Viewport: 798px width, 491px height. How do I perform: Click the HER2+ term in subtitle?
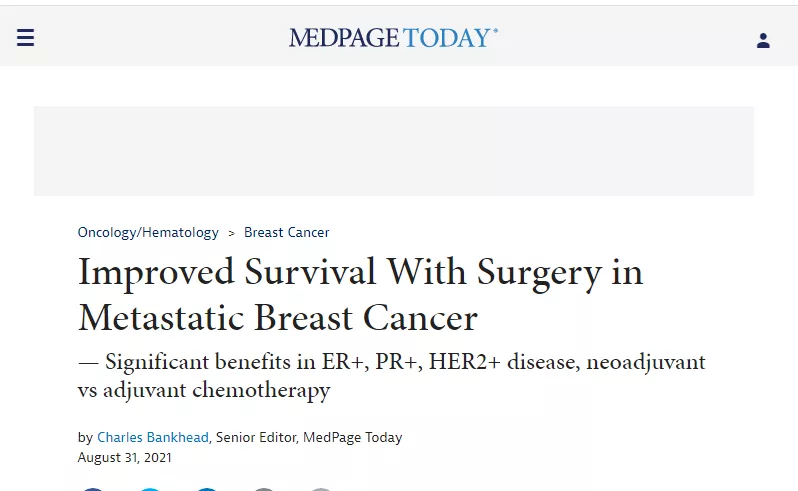coord(465,362)
